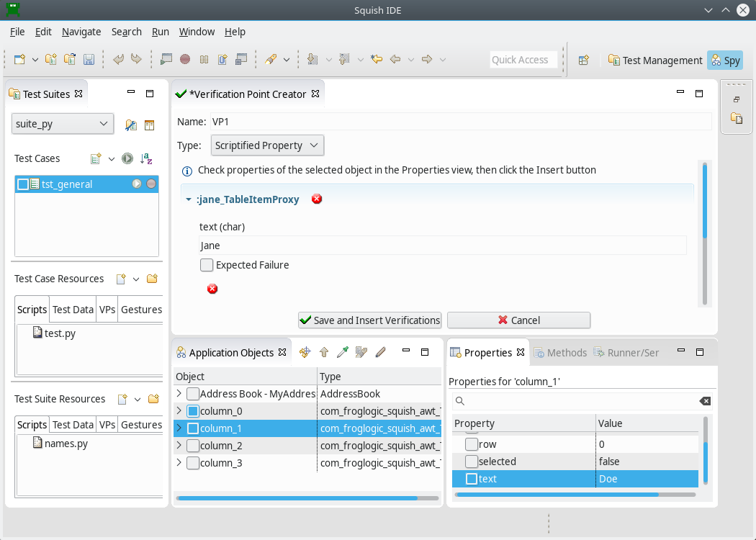Check the column_2 checkbox
This screenshot has width=756, height=540.
point(193,446)
